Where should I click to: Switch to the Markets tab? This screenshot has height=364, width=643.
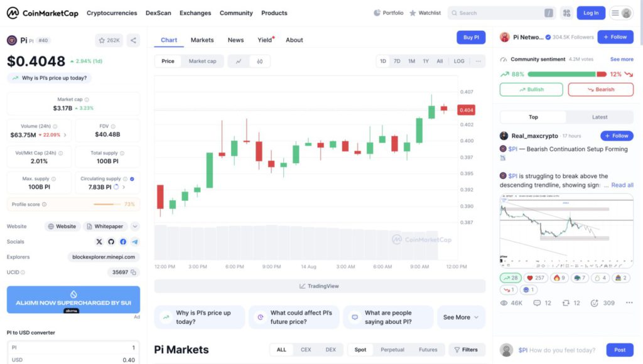pos(202,40)
